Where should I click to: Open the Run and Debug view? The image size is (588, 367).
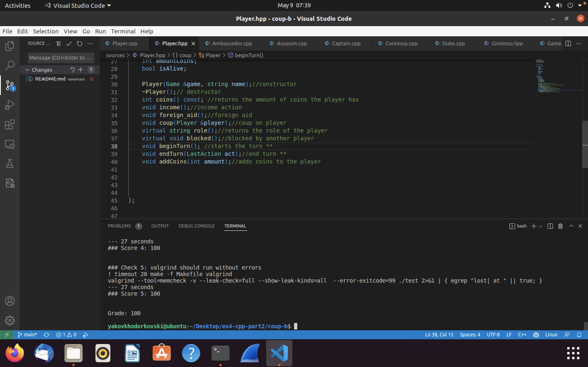(x=10, y=104)
